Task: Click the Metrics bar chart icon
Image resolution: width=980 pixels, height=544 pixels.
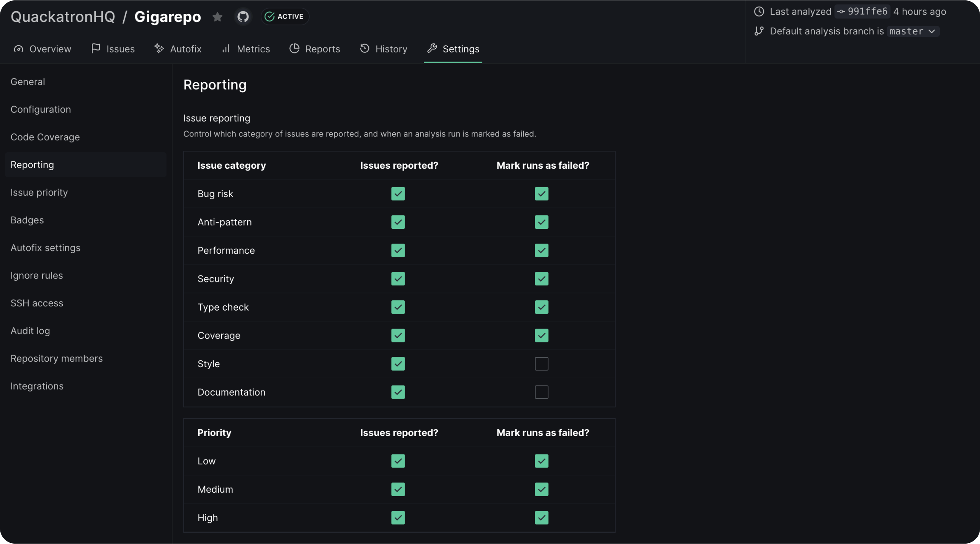Action: click(x=226, y=49)
